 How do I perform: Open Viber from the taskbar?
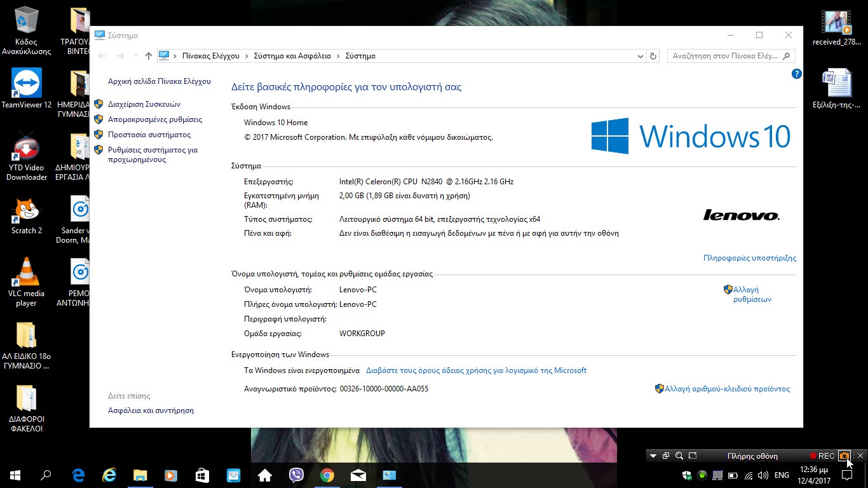(296, 475)
